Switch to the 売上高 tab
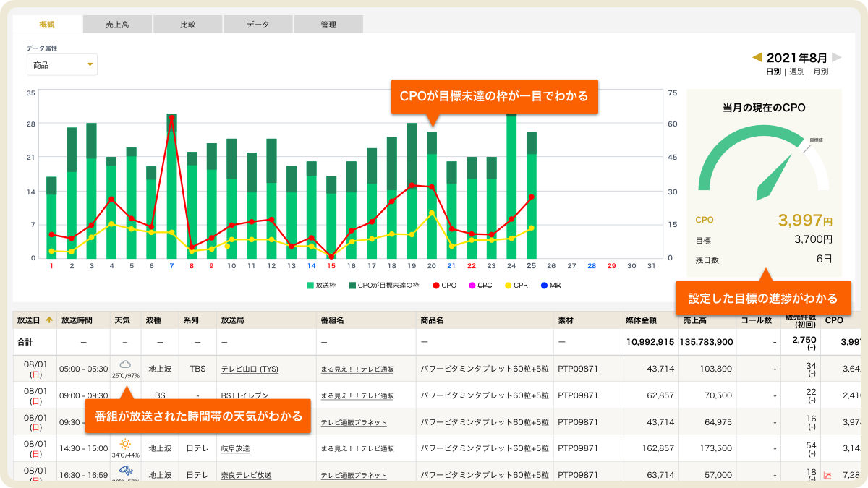The height and width of the screenshot is (488, 868). point(117,25)
